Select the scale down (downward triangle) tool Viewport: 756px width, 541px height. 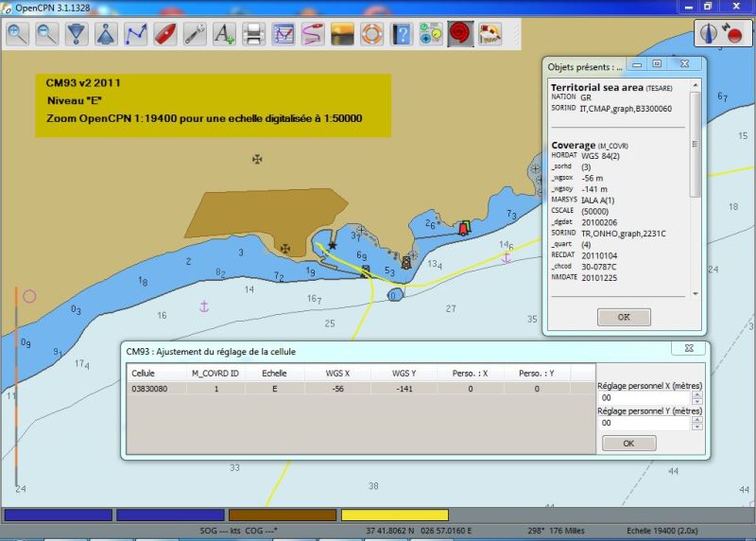(x=77, y=34)
